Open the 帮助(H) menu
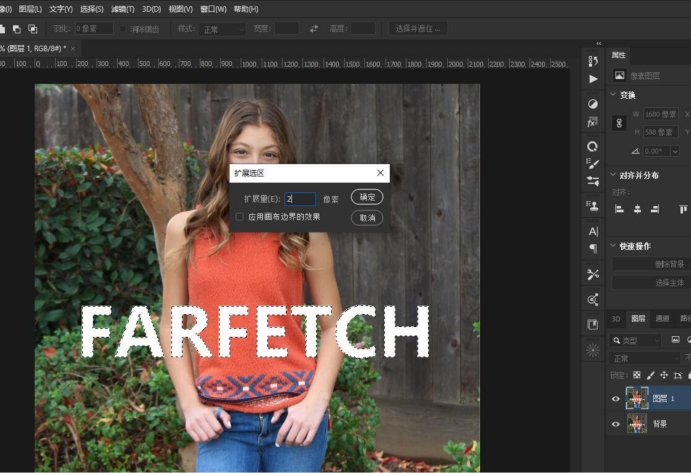The image size is (691, 473). tap(246, 9)
